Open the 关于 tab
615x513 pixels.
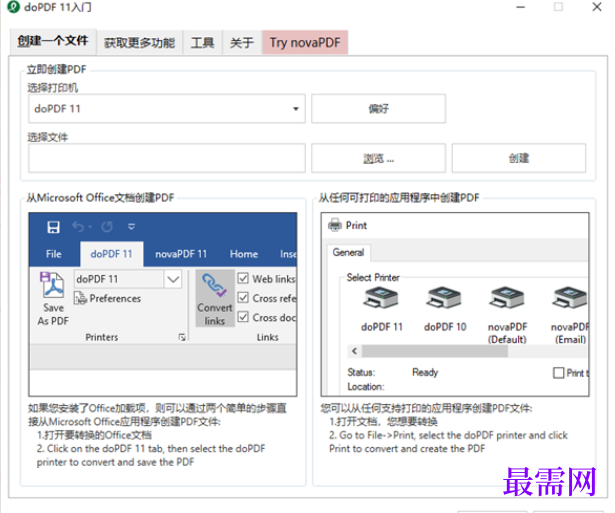[242, 42]
